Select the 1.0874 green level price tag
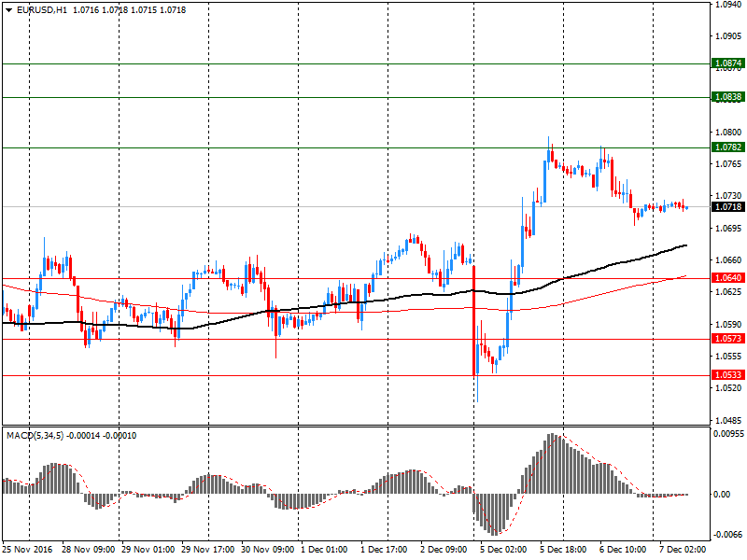Image resolution: width=747 pixels, height=560 pixels. pos(728,63)
